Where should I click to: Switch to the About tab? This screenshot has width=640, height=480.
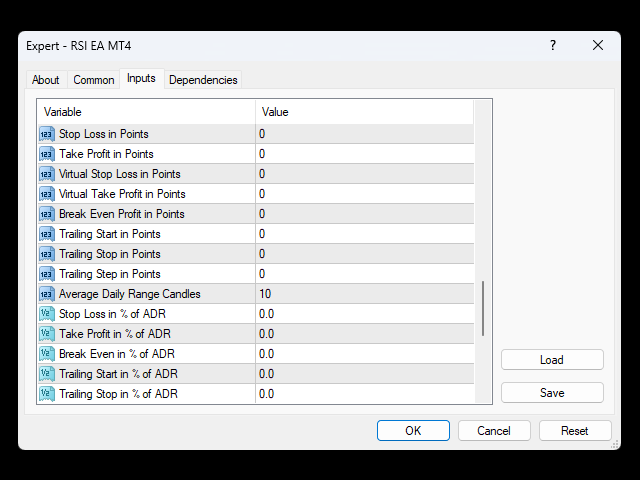click(46, 80)
